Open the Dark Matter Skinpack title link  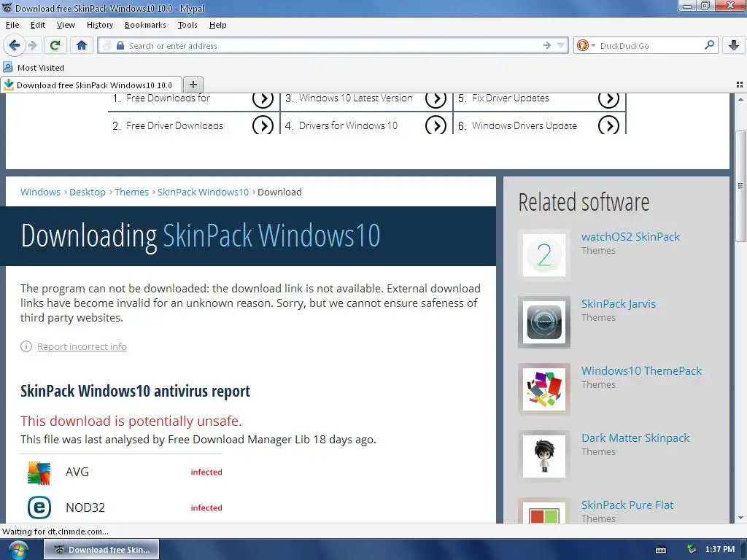click(635, 438)
